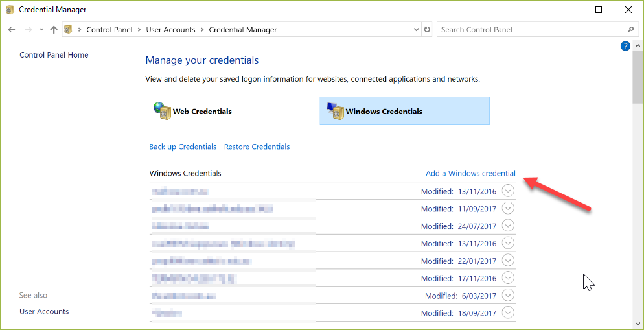Click the search magnifier icon
Screen dimensions: 644x330
630,30
